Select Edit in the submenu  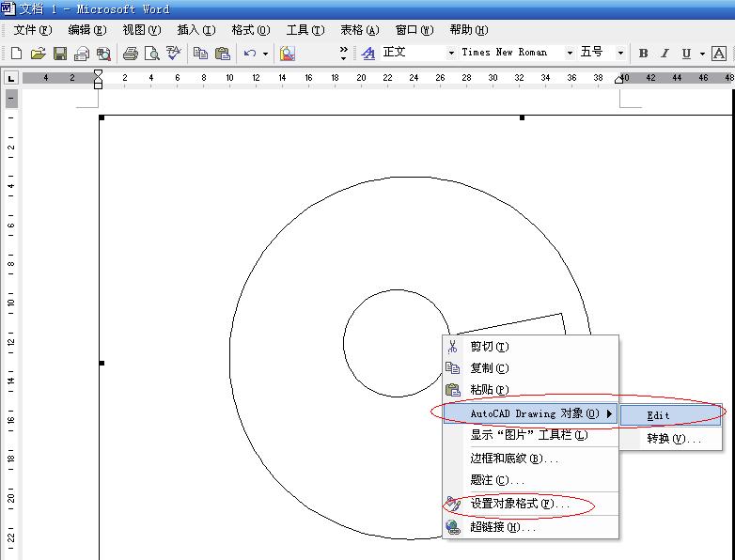[670, 415]
